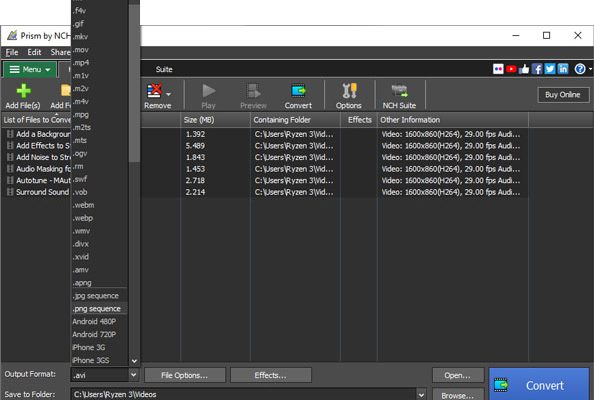Sort by Containing Folder column header
This screenshot has width=594, height=400.
pyautogui.click(x=295, y=120)
